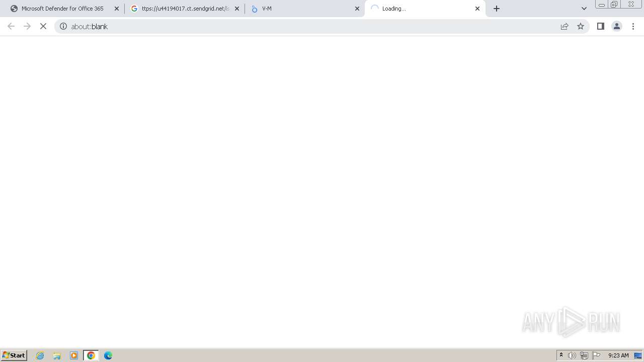Go forward to next page

27,26
